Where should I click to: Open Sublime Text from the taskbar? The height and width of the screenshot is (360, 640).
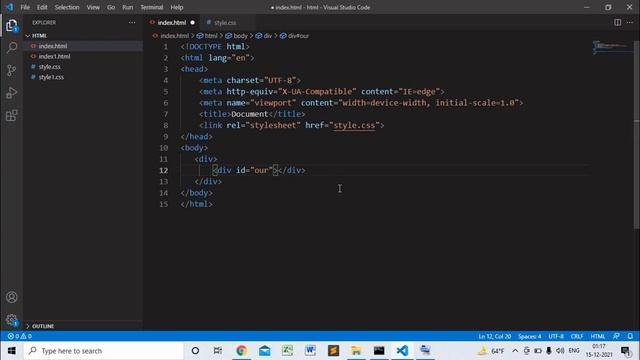tap(333, 351)
